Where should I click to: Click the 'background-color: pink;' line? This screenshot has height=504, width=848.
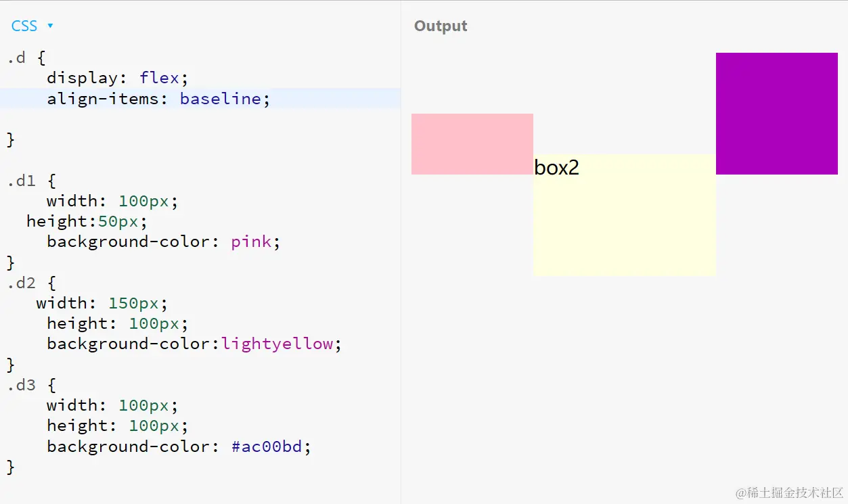click(x=164, y=242)
